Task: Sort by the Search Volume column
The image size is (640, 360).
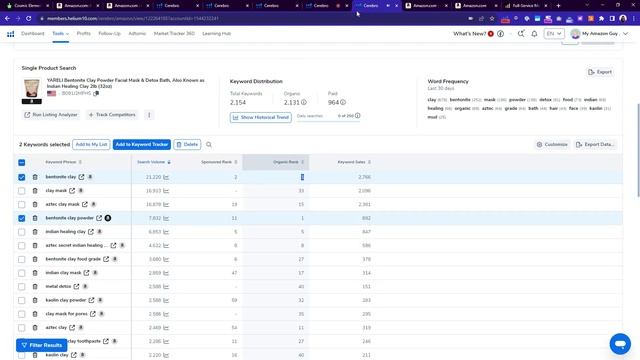Action: (154, 162)
